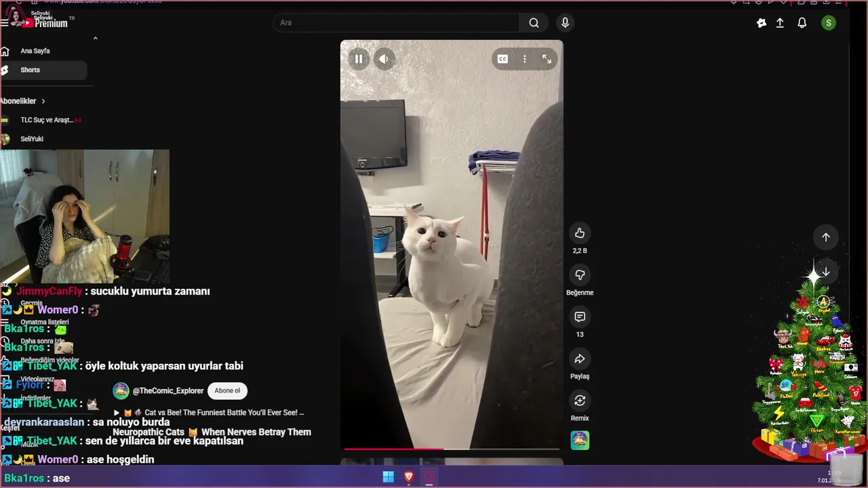Expand the Abonelikler section
The width and height of the screenshot is (868, 488).
pos(22,101)
